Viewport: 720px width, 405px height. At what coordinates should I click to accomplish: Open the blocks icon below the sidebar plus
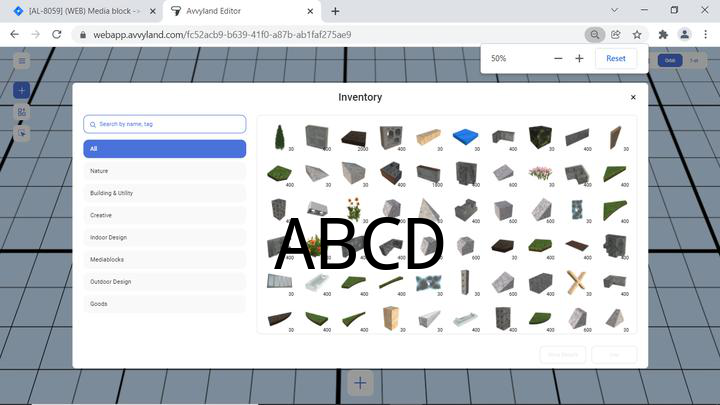tap(22, 112)
